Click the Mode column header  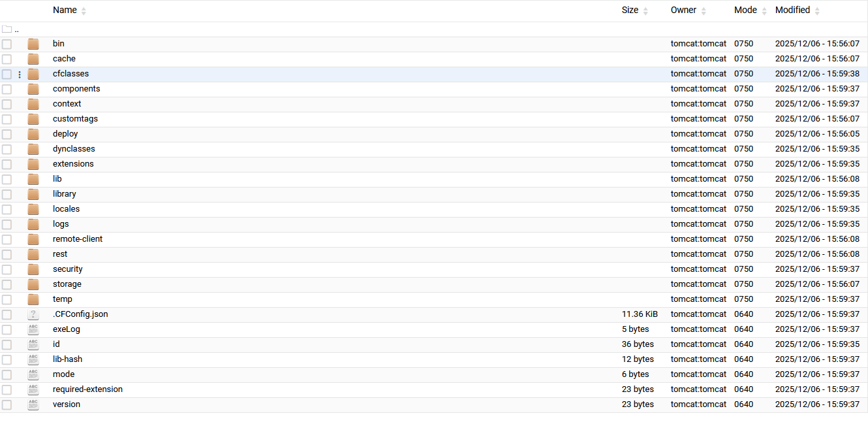point(745,10)
